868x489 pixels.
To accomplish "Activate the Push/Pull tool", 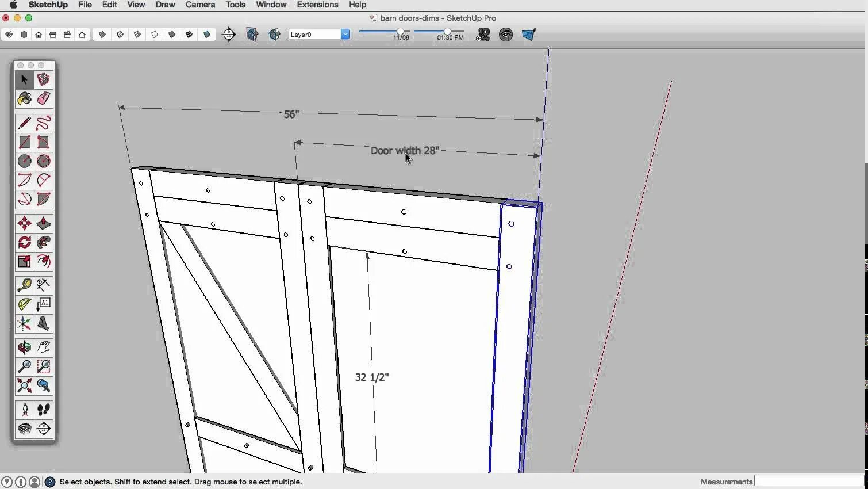I will point(44,224).
